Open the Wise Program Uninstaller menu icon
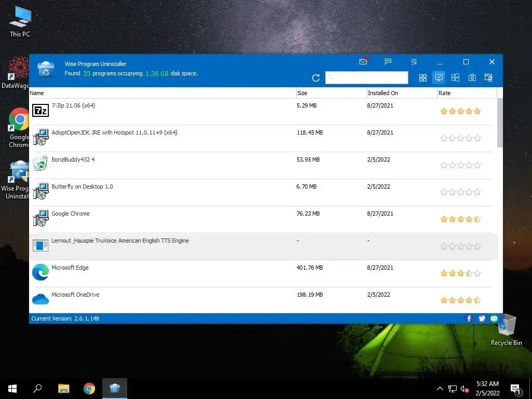The width and height of the screenshot is (532, 399). (x=414, y=62)
